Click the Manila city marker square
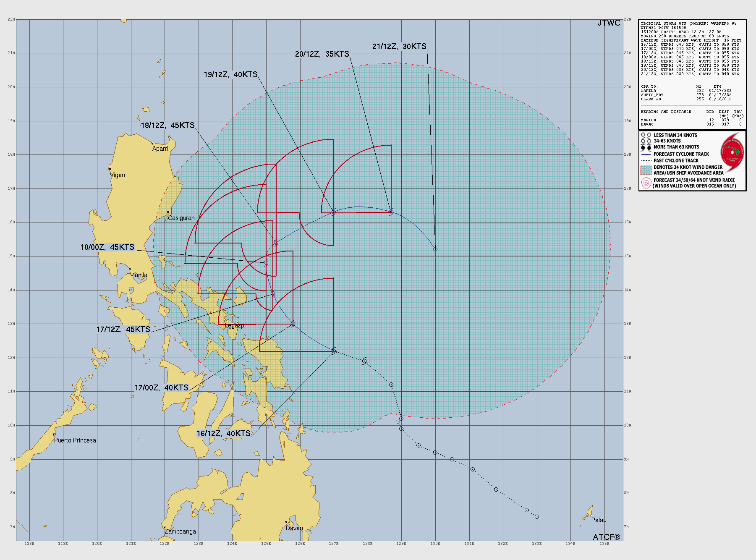This screenshot has width=756, height=560. 130,269
